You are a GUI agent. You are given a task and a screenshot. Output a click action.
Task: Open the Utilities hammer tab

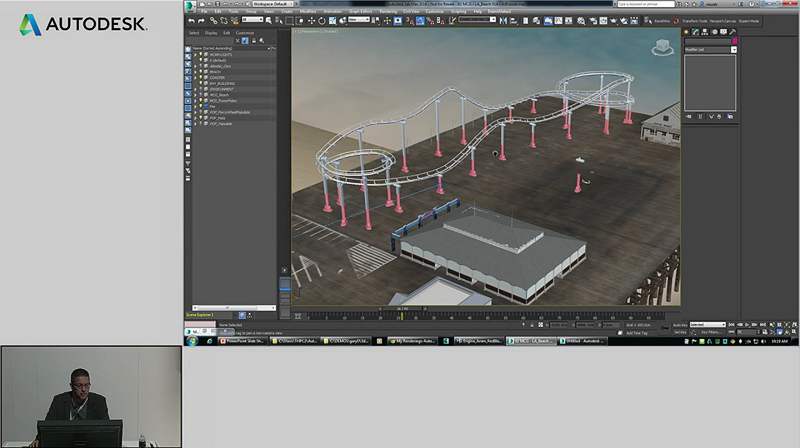tap(730, 32)
